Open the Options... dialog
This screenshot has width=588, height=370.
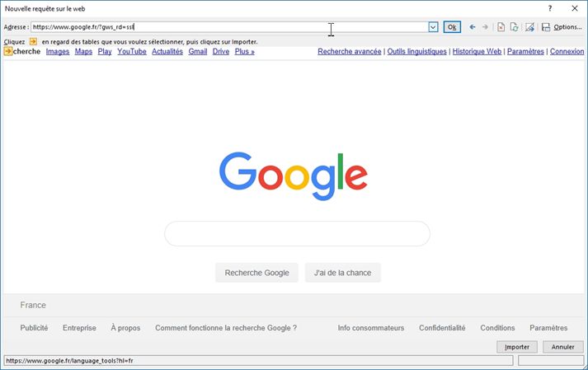[x=567, y=27]
